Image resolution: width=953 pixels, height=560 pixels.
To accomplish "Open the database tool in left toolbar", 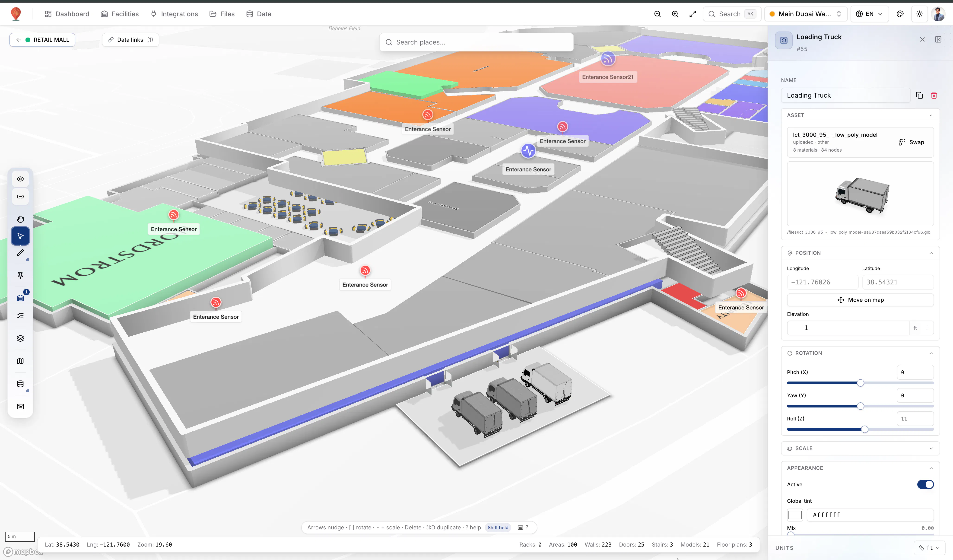I will click(20, 384).
